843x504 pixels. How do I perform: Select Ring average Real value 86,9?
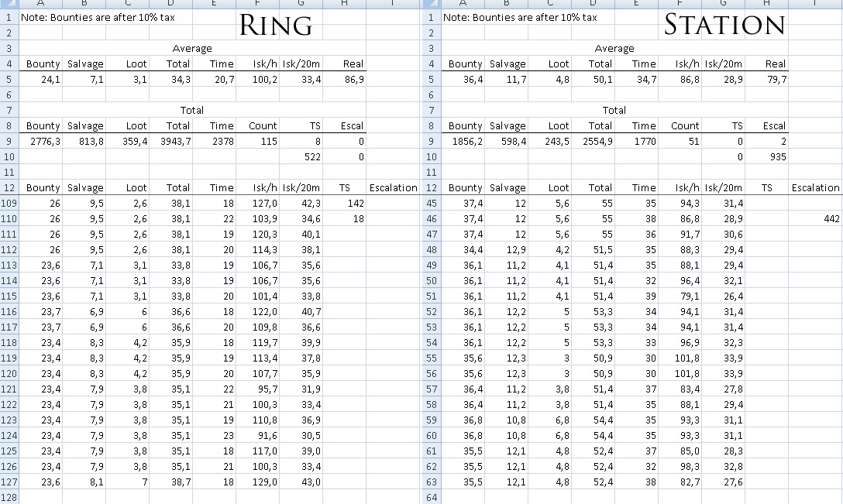point(345,79)
